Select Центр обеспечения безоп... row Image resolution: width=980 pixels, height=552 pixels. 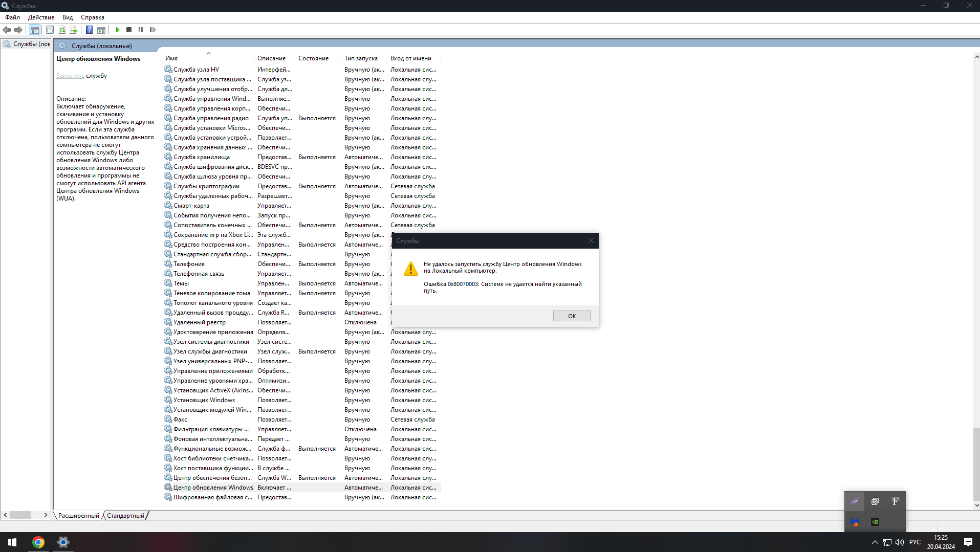click(x=302, y=478)
